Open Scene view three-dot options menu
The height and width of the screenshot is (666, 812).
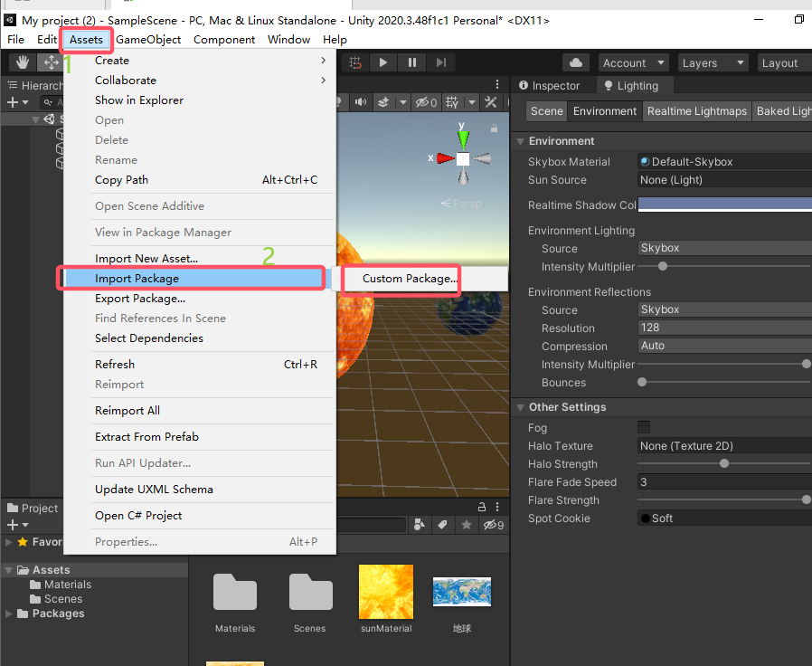coord(497,84)
